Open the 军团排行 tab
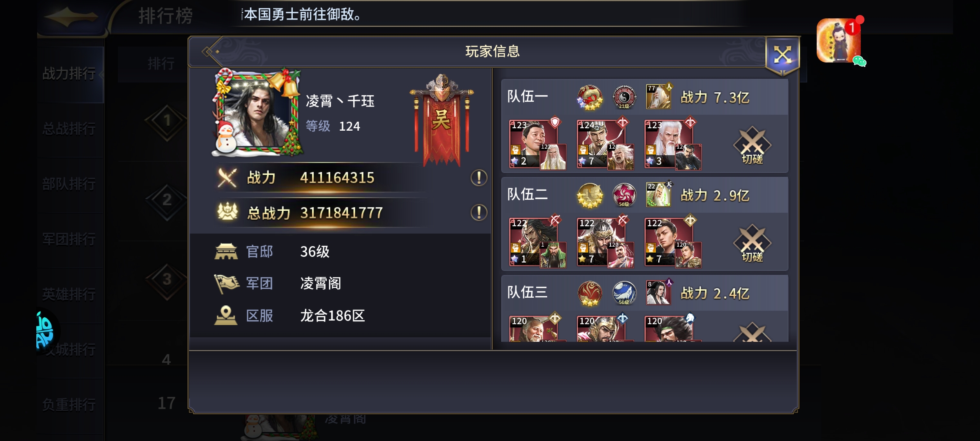Image resolution: width=980 pixels, height=441 pixels. click(x=69, y=239)
